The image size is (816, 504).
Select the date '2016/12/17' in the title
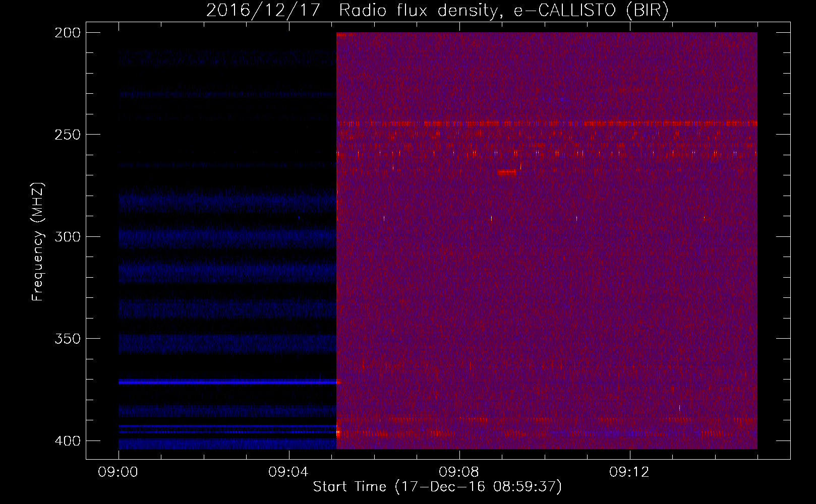coord(263,10)
